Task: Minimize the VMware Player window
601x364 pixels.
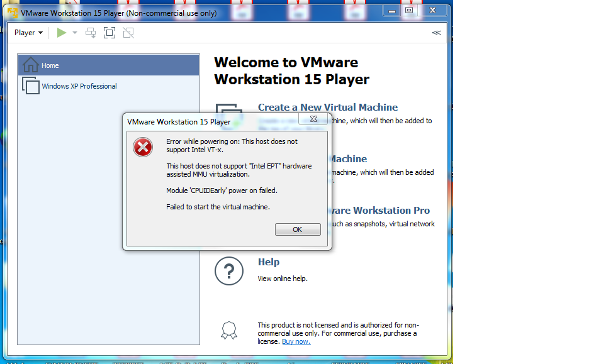Action: [391, 10]
